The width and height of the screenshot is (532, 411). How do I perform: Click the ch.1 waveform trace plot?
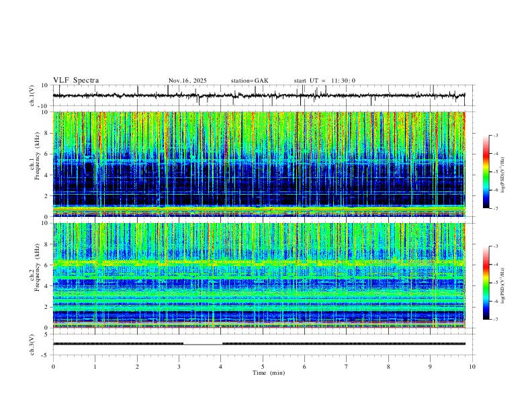click(259, 95)
